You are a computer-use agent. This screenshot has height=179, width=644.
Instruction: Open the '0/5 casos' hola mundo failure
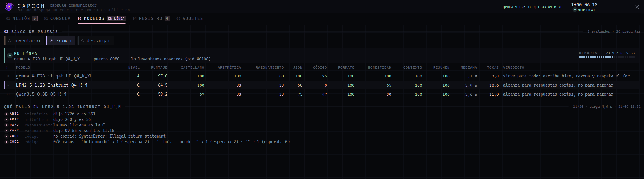pyautogui.click(x=172, y=142)
